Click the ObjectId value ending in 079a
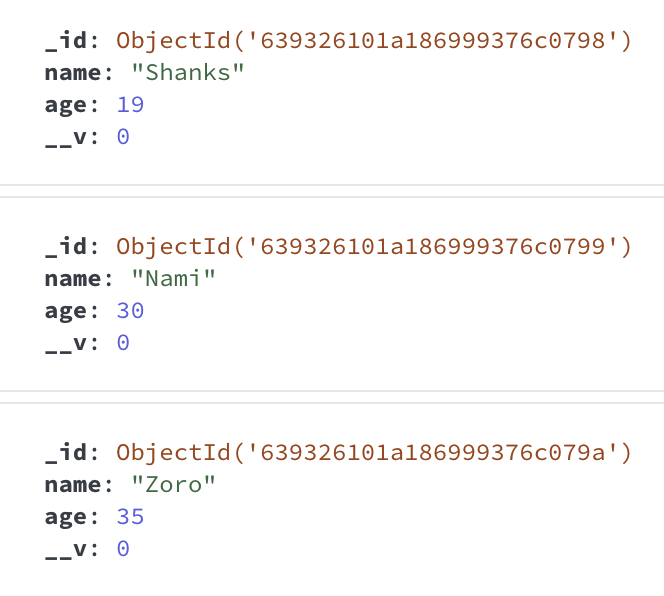 (374, 453)
